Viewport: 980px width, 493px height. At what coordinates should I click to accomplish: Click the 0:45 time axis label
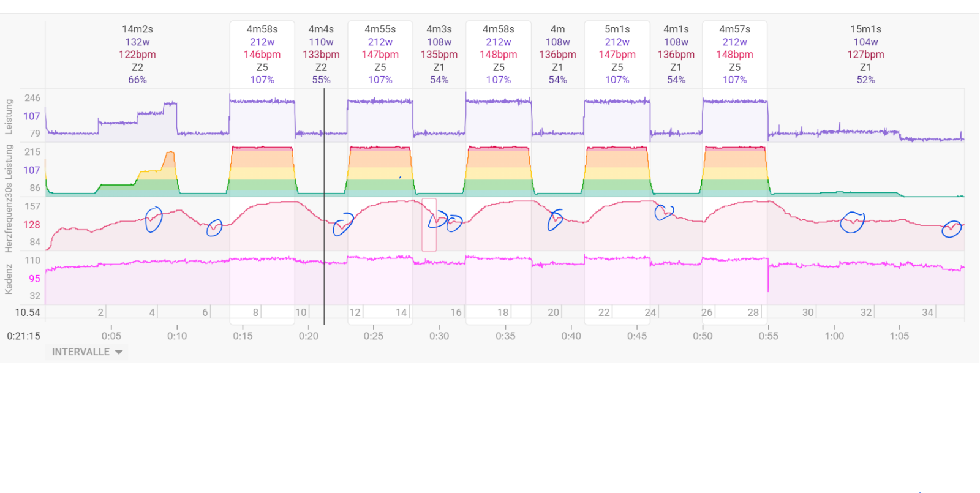(x=637, y=336)
